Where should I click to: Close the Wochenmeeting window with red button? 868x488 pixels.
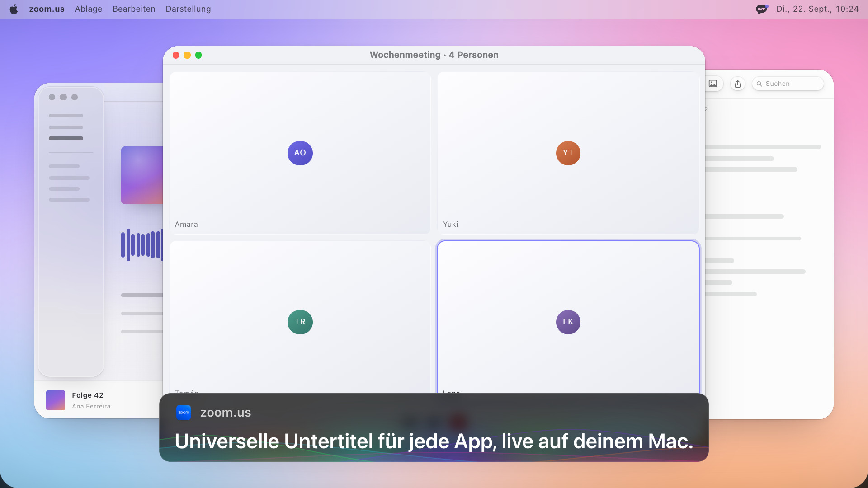point(176,55)
